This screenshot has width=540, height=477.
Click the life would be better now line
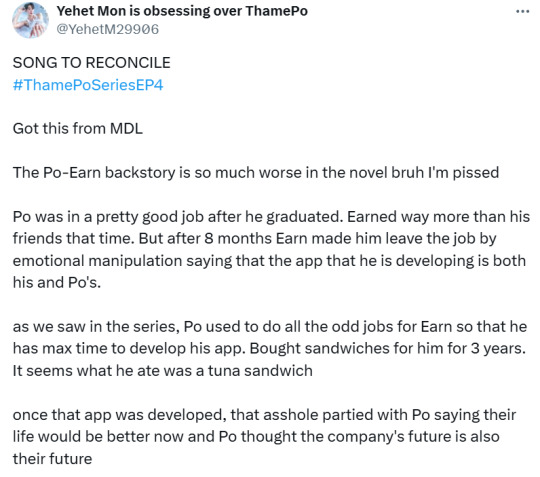pyautogui.click(x=256, y=437)
